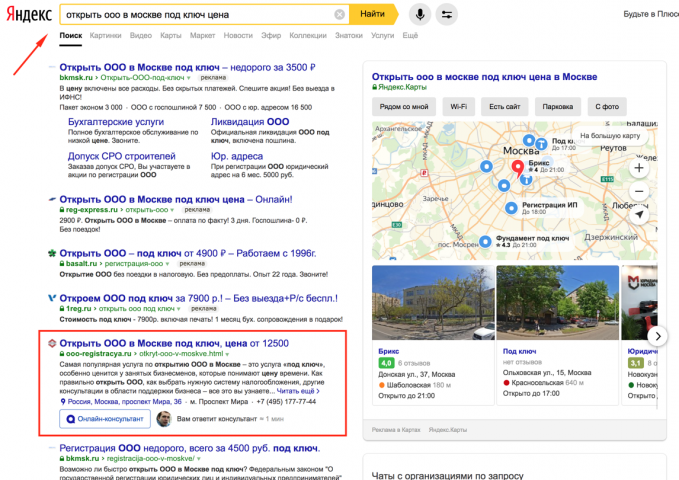
Task: Open На большую карту button
Action: click(x=610, y=136)
